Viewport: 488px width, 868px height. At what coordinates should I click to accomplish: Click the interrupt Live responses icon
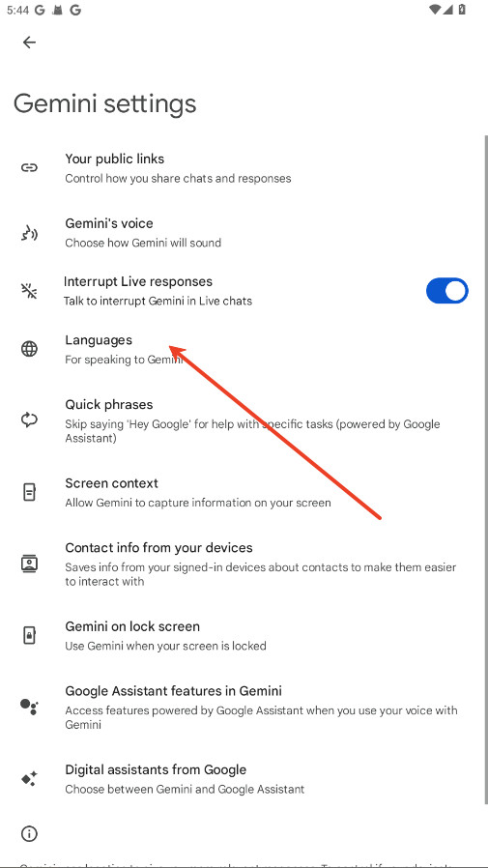(x=29, y=291)
